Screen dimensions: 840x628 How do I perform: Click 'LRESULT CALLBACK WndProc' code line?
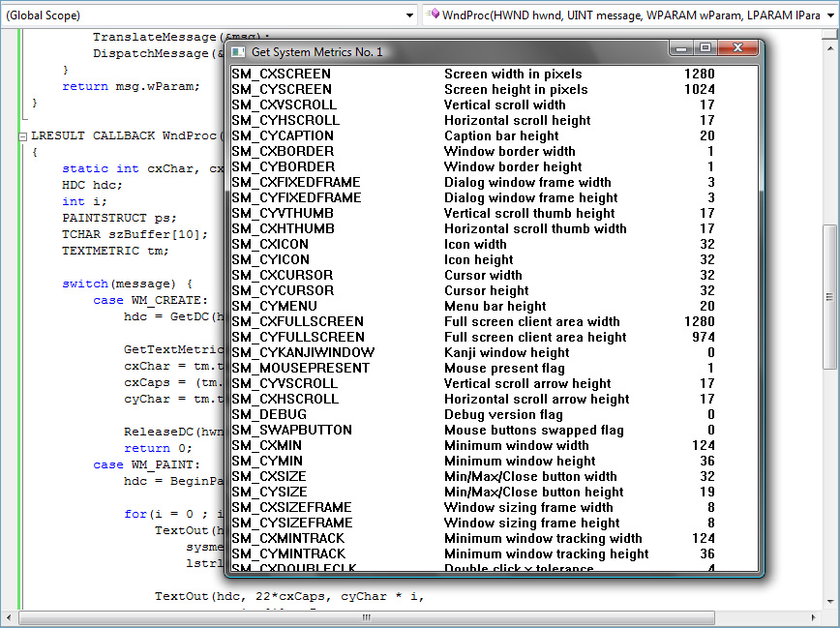pos(124,135)
